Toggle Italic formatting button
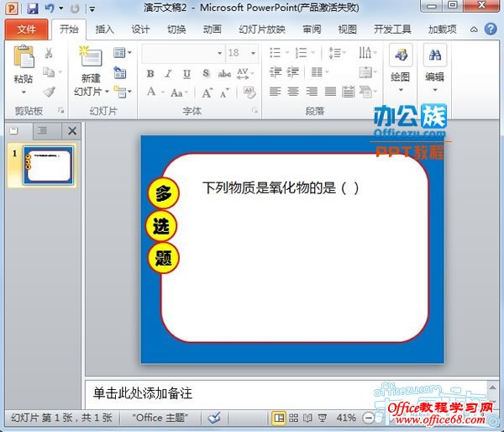 coord(168,73)
